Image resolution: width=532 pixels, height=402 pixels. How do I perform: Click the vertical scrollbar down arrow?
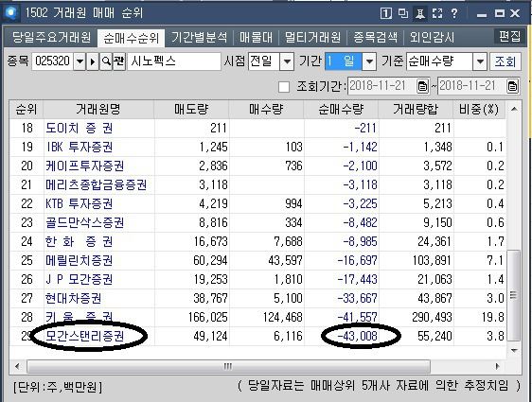pos(514,350)
